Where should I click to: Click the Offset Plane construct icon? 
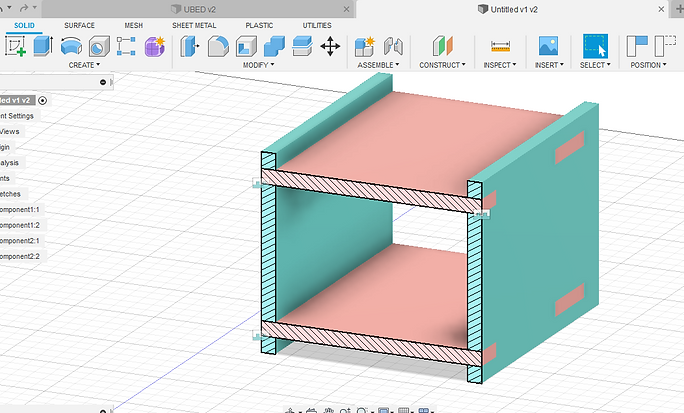[443, 46]
